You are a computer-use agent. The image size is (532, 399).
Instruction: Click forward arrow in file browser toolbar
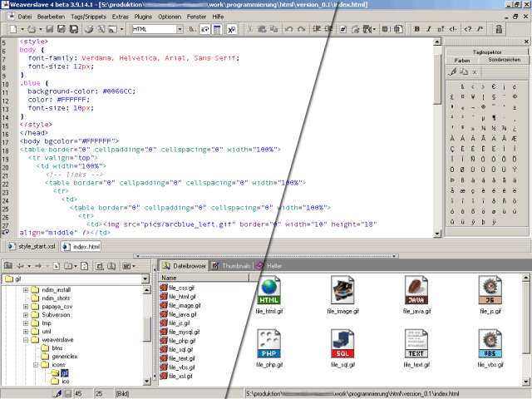click(38, 266)
